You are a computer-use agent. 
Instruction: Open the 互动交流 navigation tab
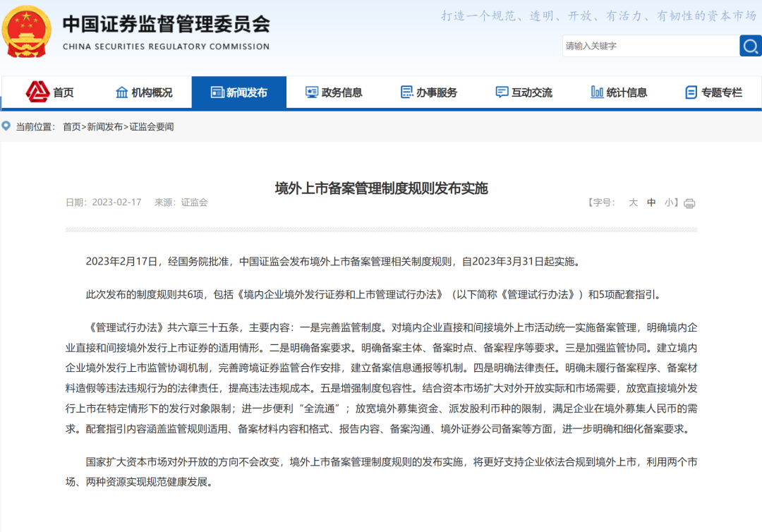(x=524, y=92)
